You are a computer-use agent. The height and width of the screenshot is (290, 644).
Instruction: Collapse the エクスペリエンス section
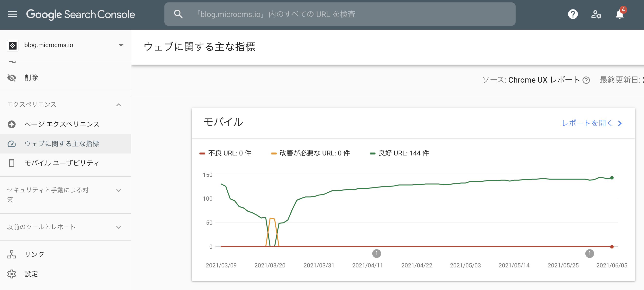tap(118, 105)
